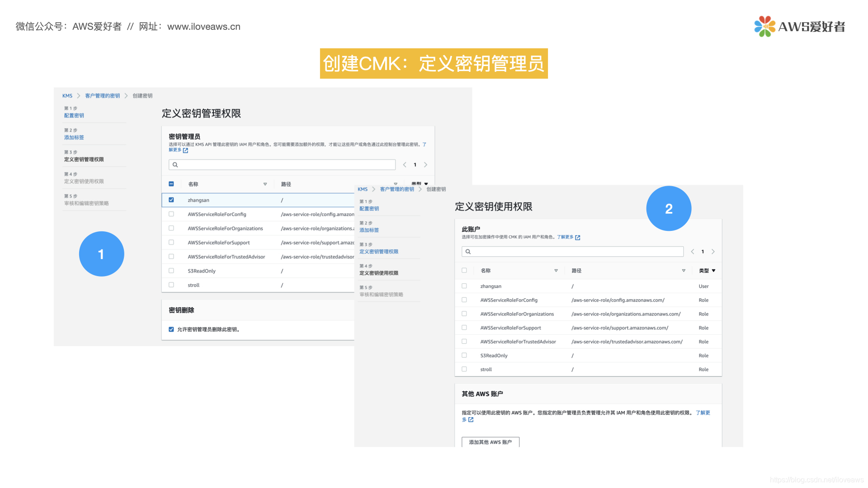Click search icon in key administrators box
This screenshot has height=488, width=868.
tap(175, 165)
